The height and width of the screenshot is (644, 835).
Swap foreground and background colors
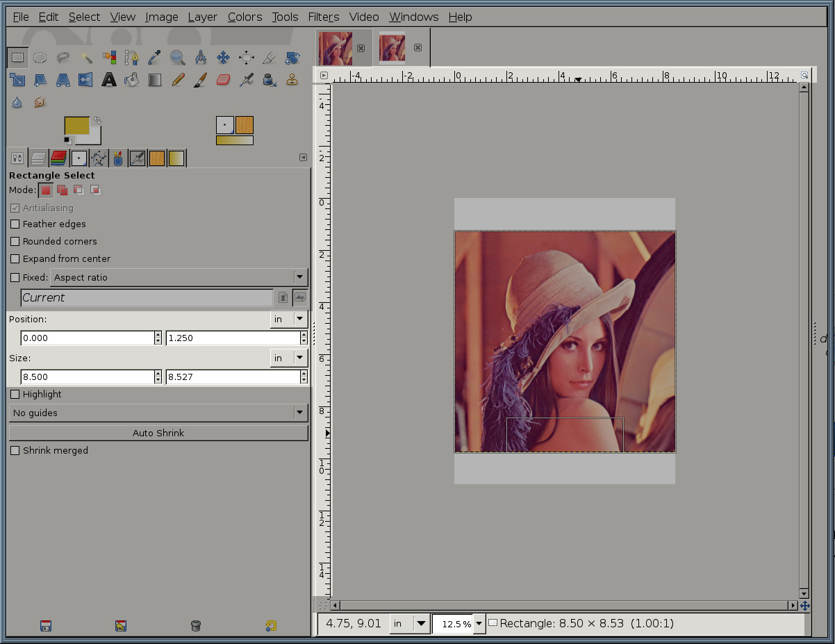pyautogui.click(x=97, y=120)
